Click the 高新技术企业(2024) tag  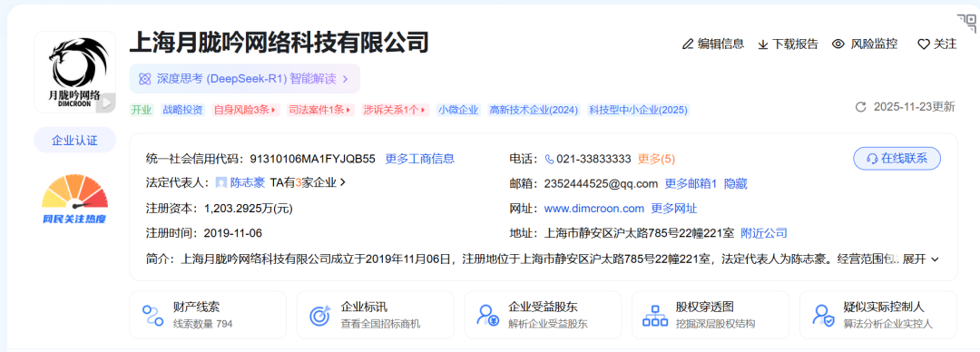(534, 110)
